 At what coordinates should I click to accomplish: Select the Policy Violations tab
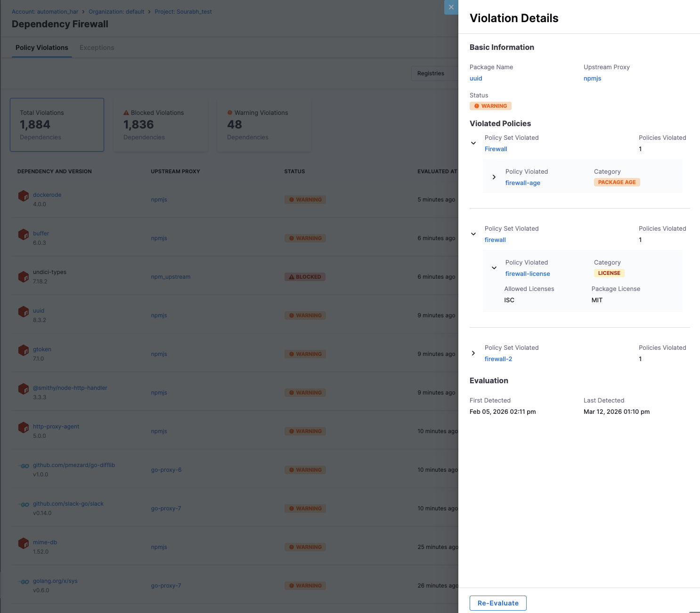(x=41, y=48)
